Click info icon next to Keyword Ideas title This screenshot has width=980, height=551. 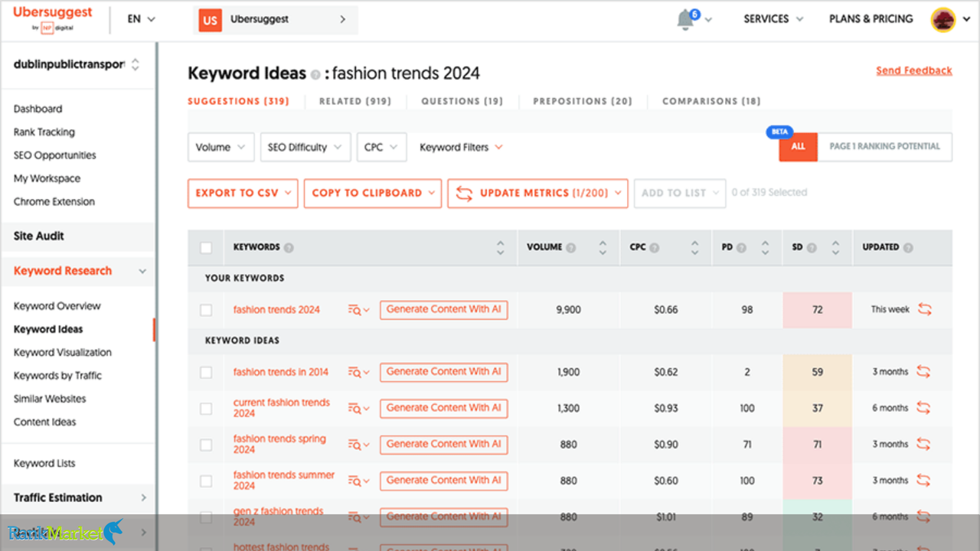point(315,75)
